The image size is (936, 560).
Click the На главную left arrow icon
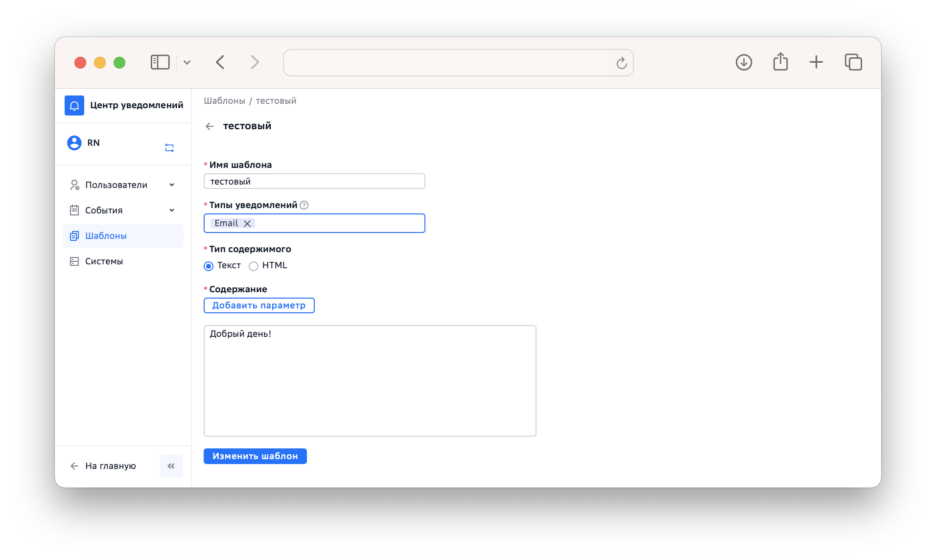[74, 466]
